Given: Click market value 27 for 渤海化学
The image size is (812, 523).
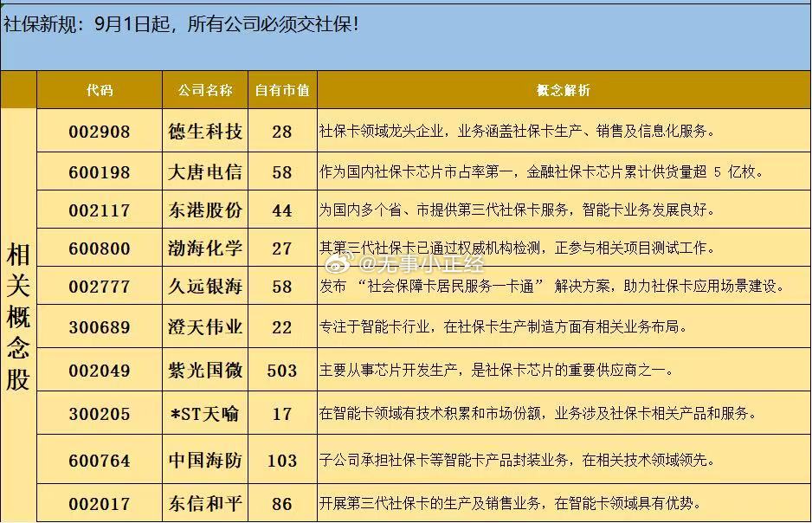Looking at the screenshot, I should [282, 249].
